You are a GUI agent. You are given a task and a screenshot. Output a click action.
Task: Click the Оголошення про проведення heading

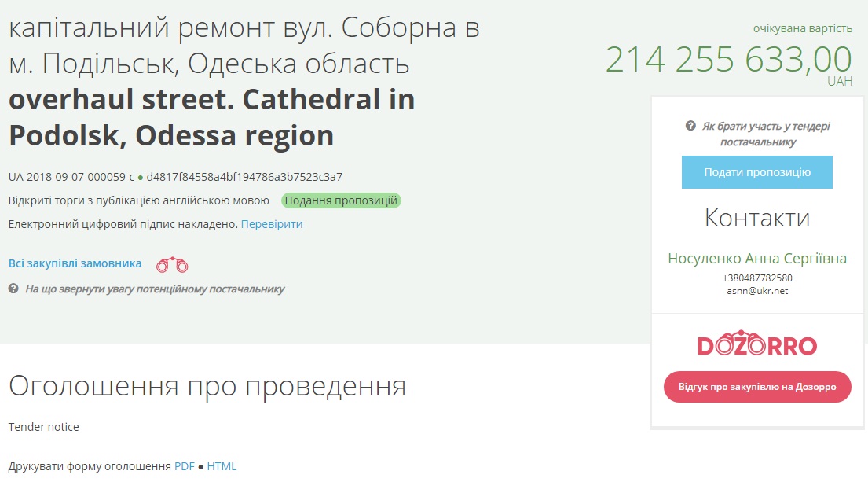pos(207,386)
